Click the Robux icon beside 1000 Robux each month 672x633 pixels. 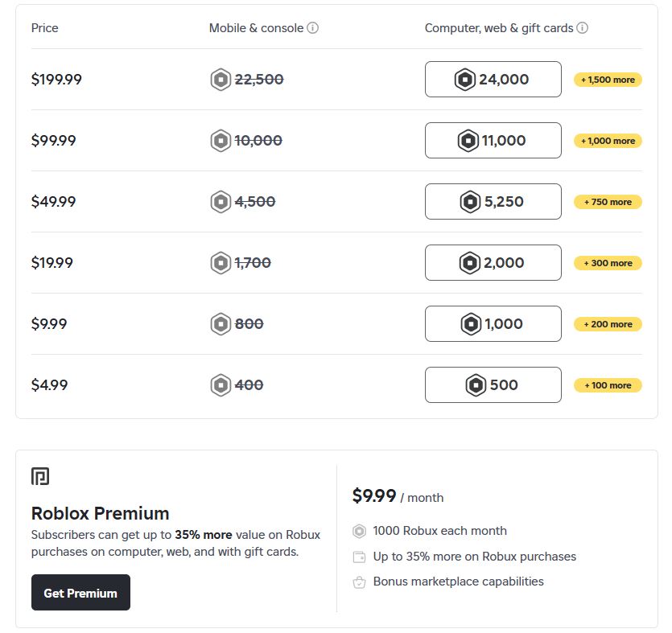pos(359,531)
